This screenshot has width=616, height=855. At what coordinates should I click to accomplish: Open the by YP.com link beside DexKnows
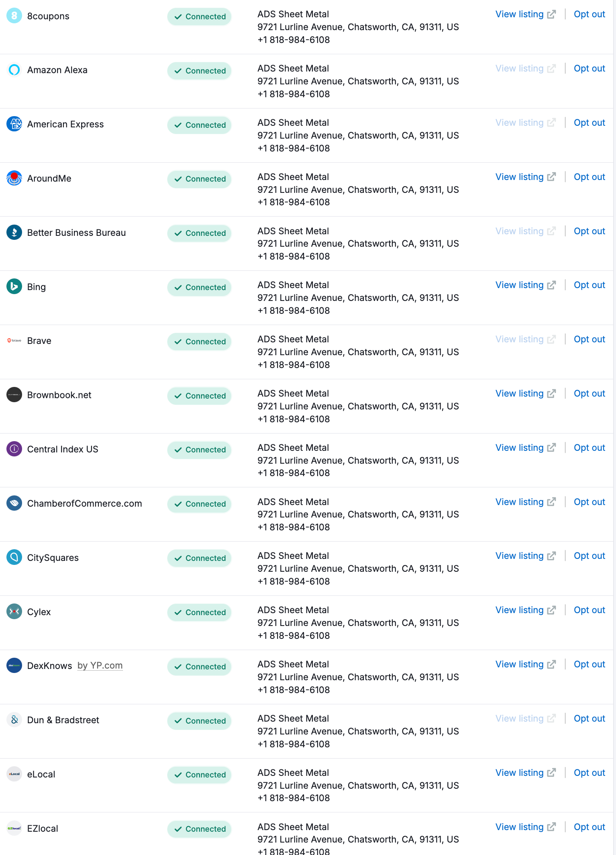(x=100, y=666)
